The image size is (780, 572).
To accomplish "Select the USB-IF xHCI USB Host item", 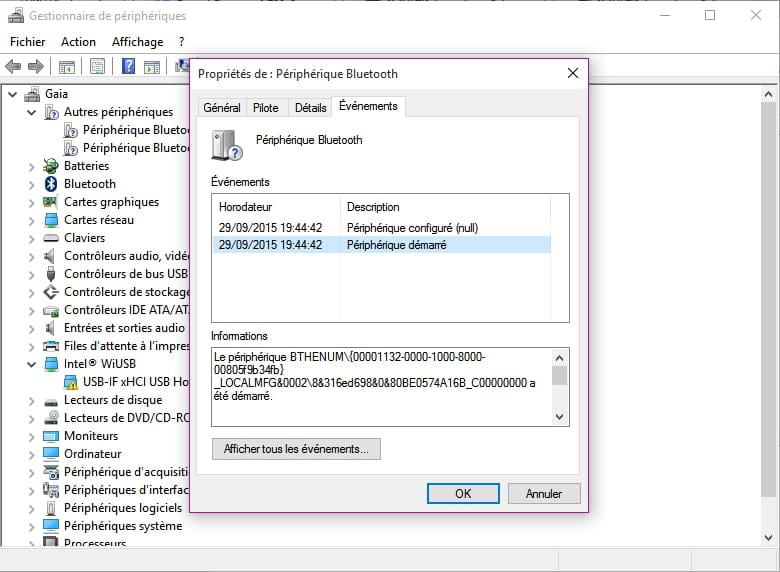I will [127, 382].
